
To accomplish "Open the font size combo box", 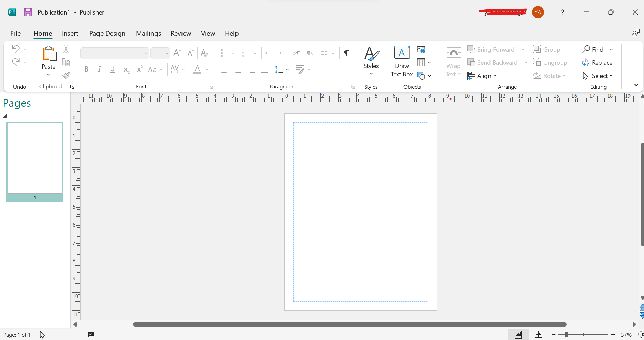I will click(160, 53).
